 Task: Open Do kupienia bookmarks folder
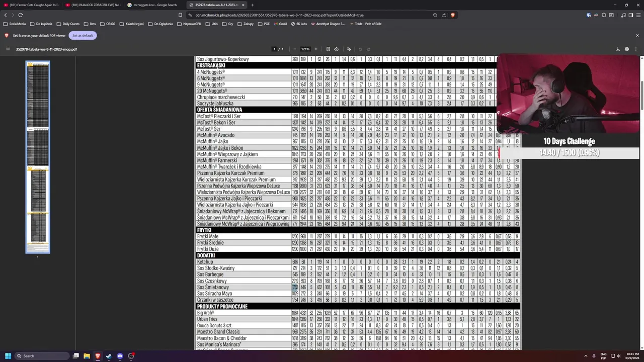click(41, 24)
